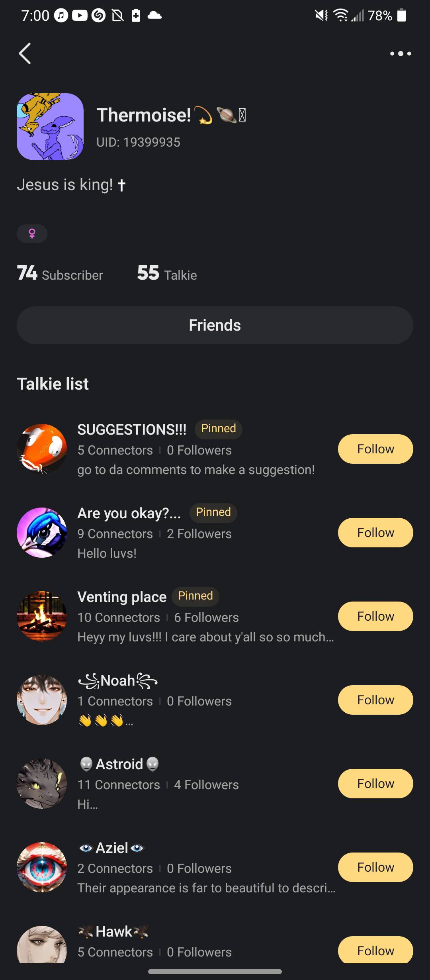Open the 55 Talkie count
Viewport: 430px width, 980px height.
[167, 274]
